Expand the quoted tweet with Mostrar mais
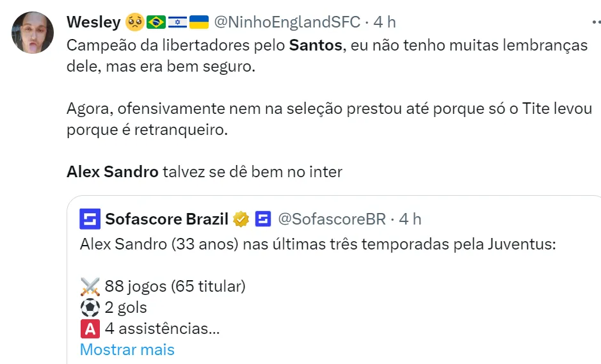 pos(127,350)
